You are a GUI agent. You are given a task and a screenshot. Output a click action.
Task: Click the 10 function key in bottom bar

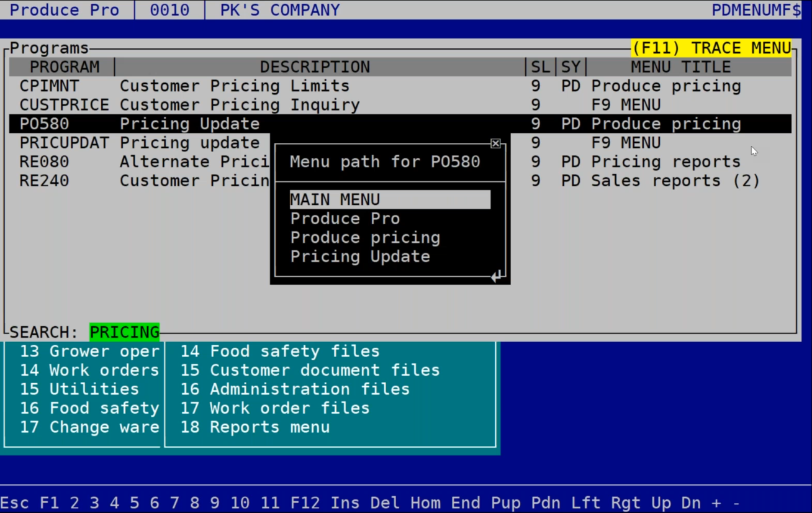(x=240, y=502)
